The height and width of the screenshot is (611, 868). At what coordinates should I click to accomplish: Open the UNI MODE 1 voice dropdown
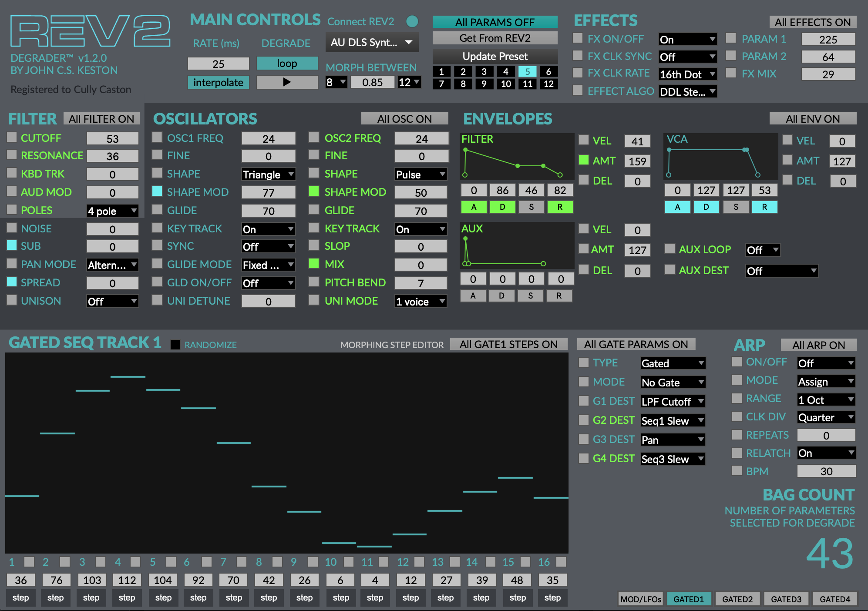(x=421, y=302)
